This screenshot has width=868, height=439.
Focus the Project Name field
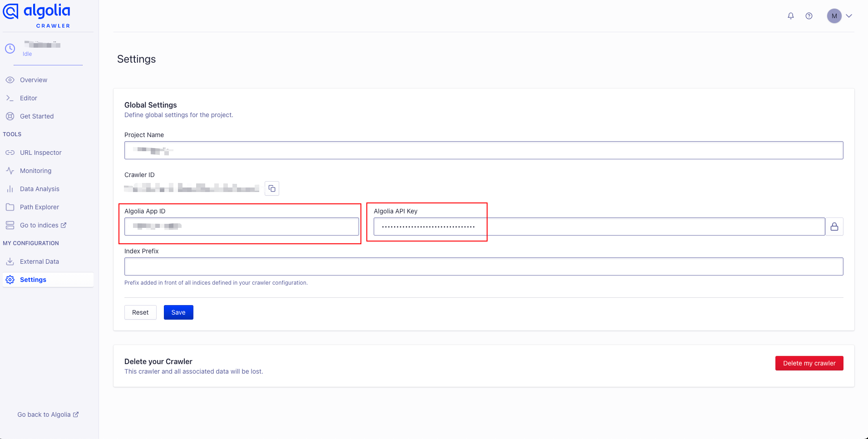click(x=483, y=150)
